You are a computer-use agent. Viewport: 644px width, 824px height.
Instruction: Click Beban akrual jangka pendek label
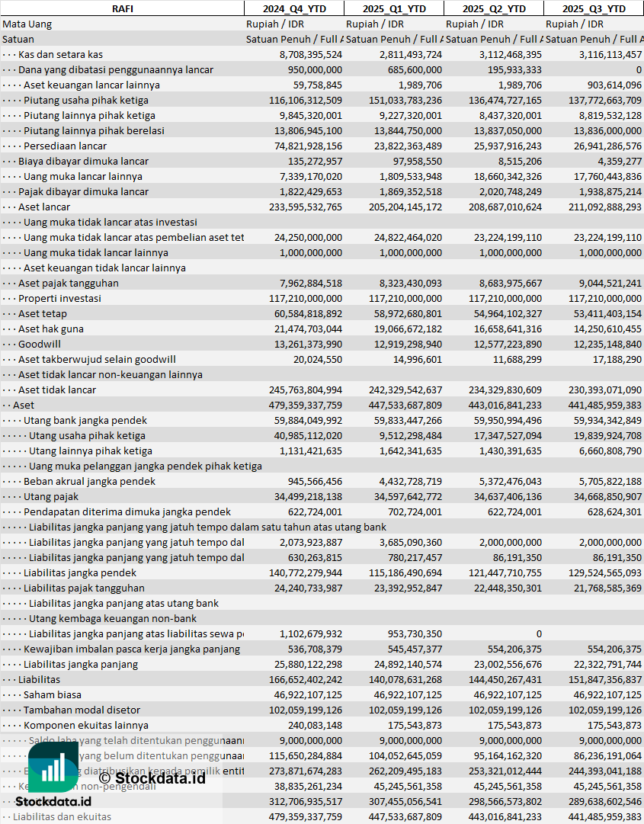pyautogui.click(x=89, y=482)
